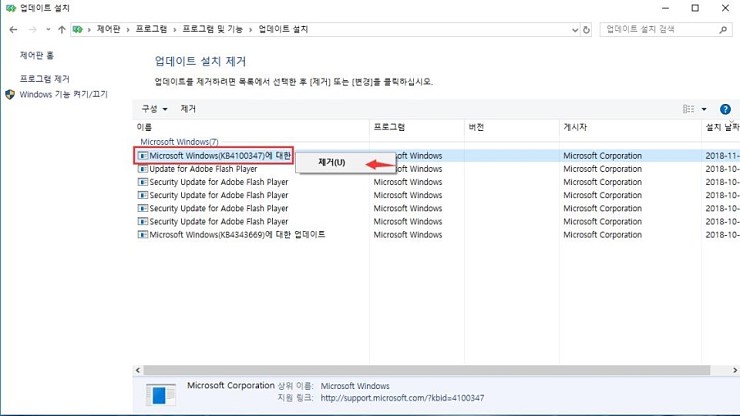Screen dimensions: 740x416
Task: Maximize the 업데이트 설치 window
Action: [x=695, y=8]
